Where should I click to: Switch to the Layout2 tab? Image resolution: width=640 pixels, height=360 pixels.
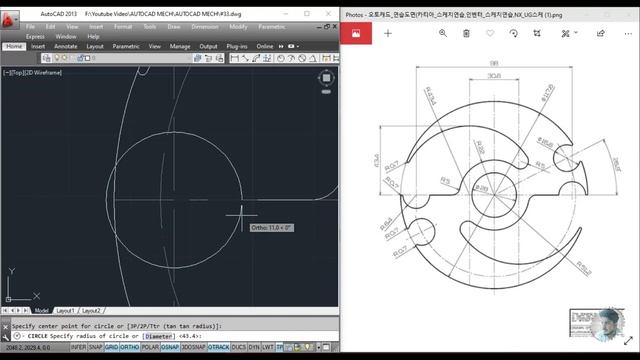tap(91, 311)
